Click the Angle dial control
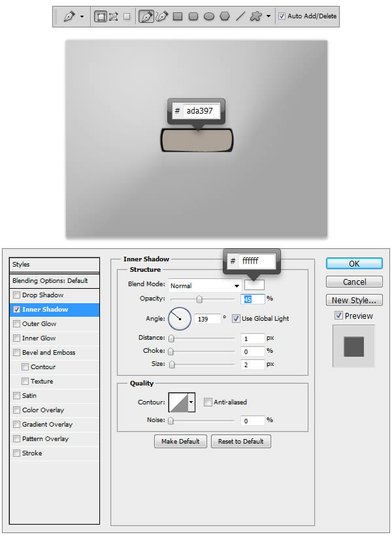This screenshot has width=392, height=539. [180, 319]
